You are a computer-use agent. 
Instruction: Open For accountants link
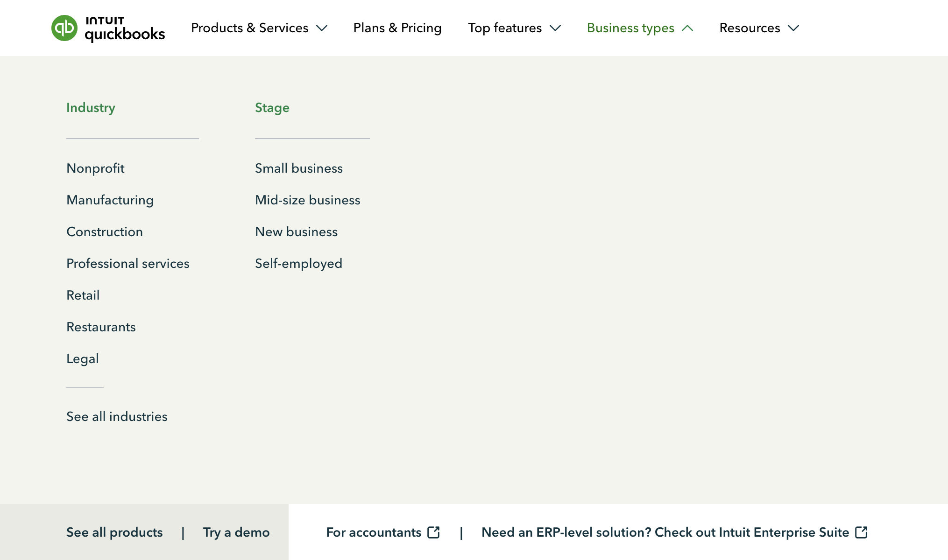(x=374, y=532)
